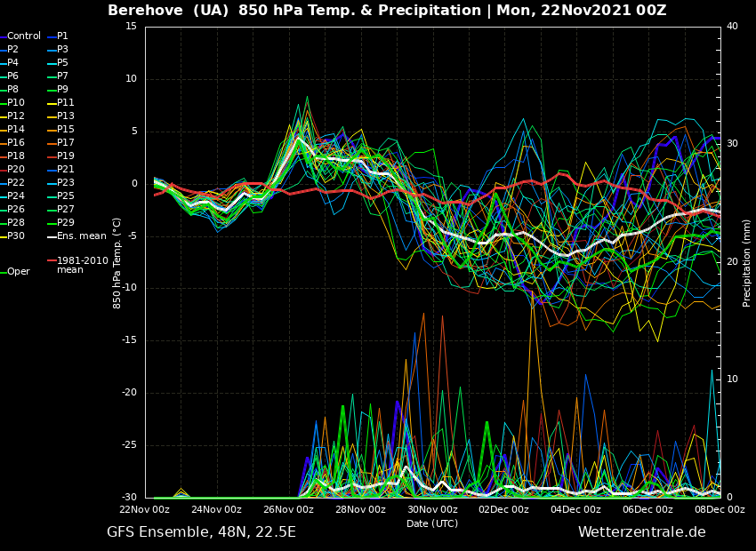Select the P15 legend entry
The height and width of the screenshot is (551, 756).
(x=66, y=130)
